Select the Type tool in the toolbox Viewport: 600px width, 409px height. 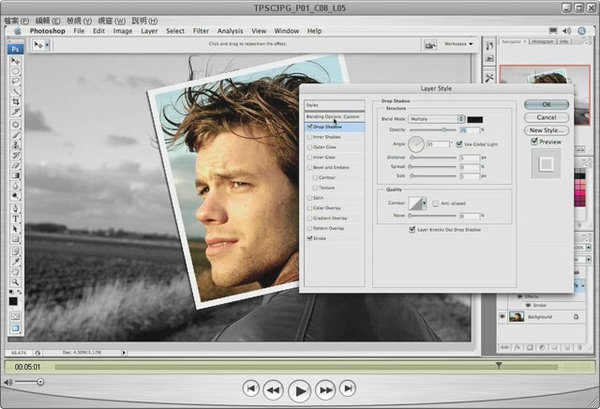[x=16, y=217]
